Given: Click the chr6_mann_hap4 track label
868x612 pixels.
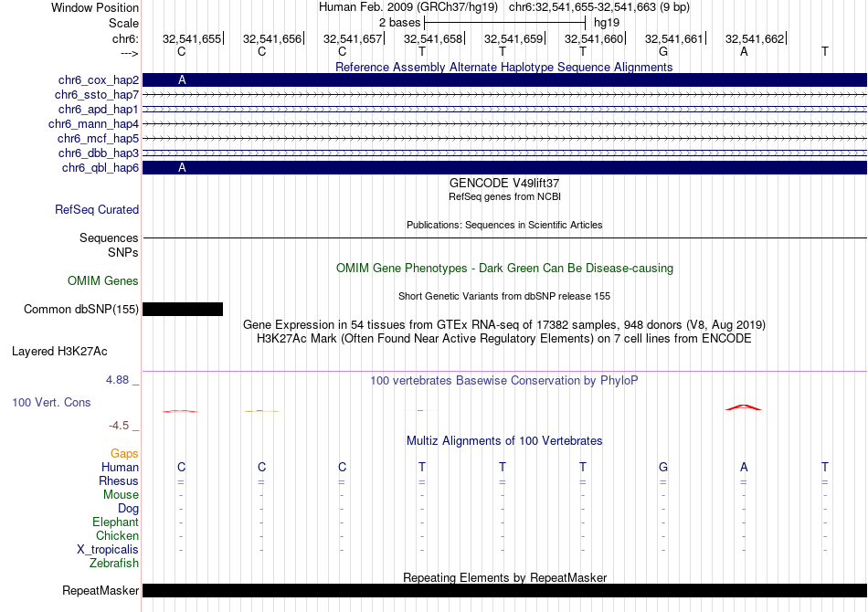Looking at the screenshot, I should tap(93, 124).
